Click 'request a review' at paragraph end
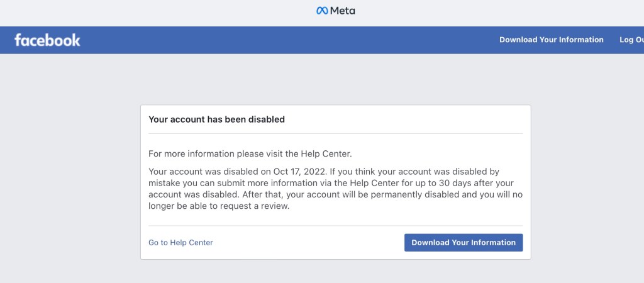The height and width of the screenshot is (283, 644). [255, 206]
